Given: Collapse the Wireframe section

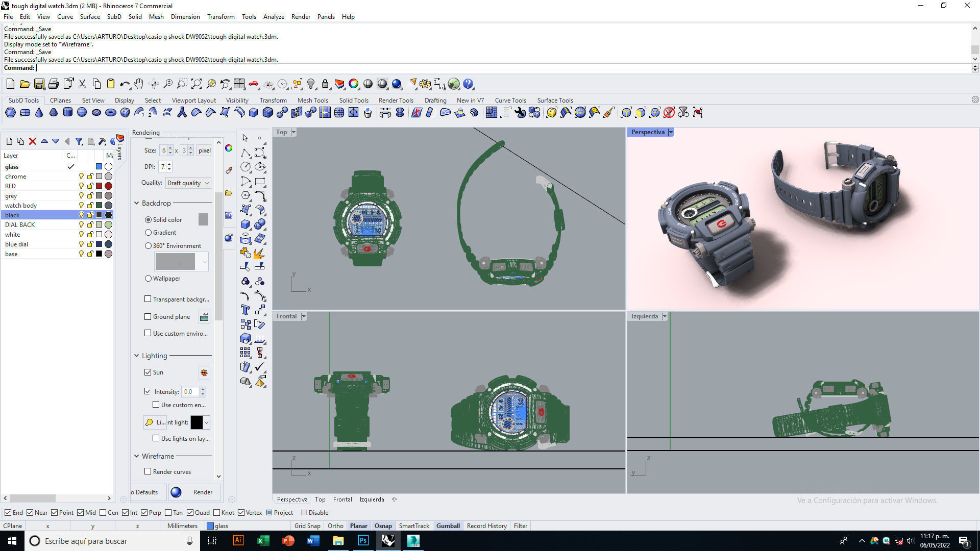Looking at the screenshot, I should (137, 456).
